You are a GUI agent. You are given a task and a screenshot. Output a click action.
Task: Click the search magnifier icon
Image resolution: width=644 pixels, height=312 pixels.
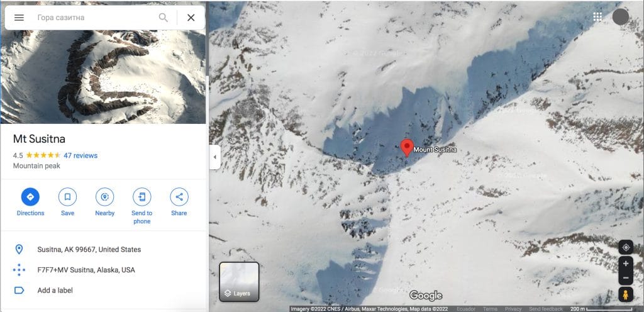163,18
